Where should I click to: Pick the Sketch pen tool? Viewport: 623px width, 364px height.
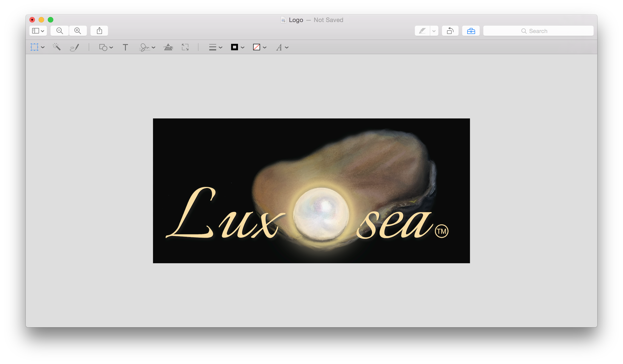[x=74, y=47]
